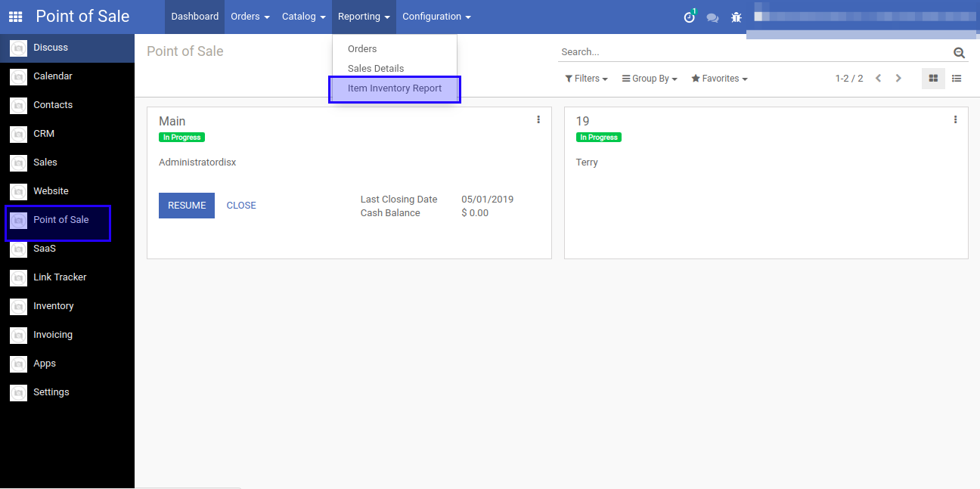Open Inventory from the sidebar

coord(54,306)
